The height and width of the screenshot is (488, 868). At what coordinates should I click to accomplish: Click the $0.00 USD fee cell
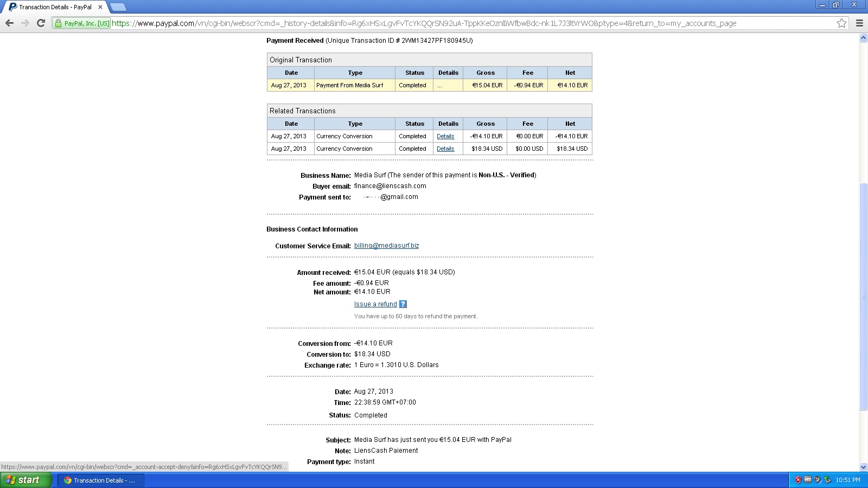(528, 149)
